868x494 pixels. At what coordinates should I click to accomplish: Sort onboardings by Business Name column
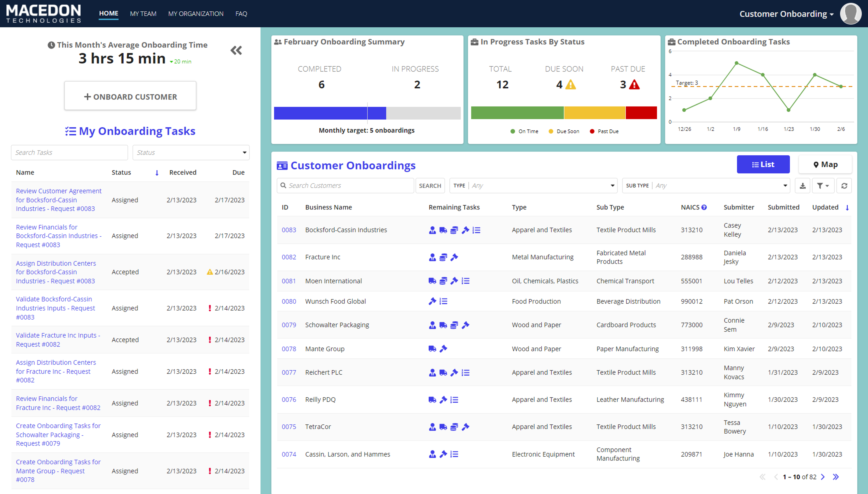328,207
